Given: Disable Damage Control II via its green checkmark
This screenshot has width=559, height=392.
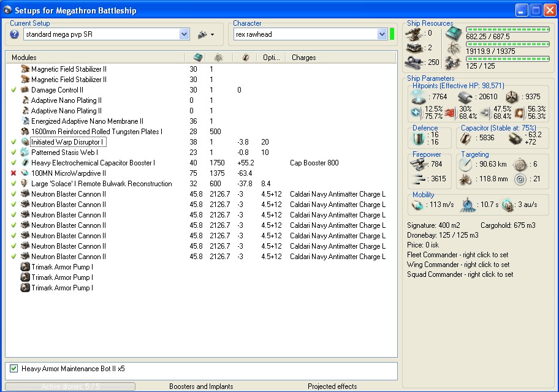Looking at the screenshot, I should pos(13,90).
